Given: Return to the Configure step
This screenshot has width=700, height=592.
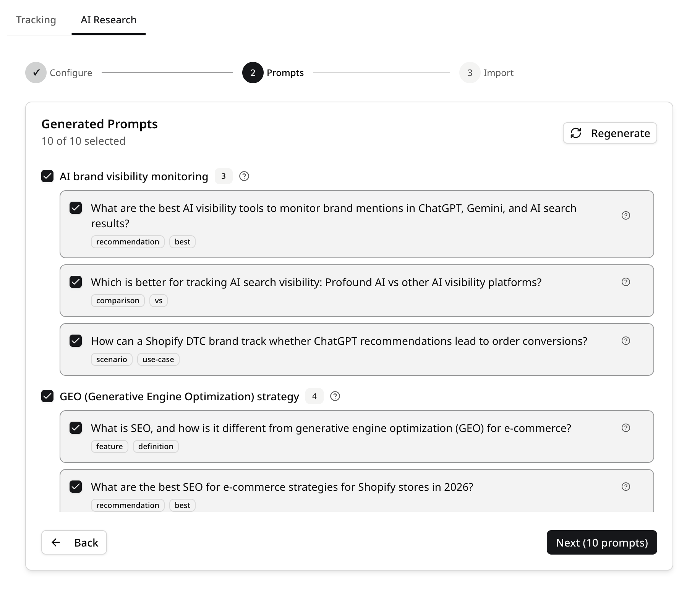Looking at the screenshot, I should coord(59,73).
